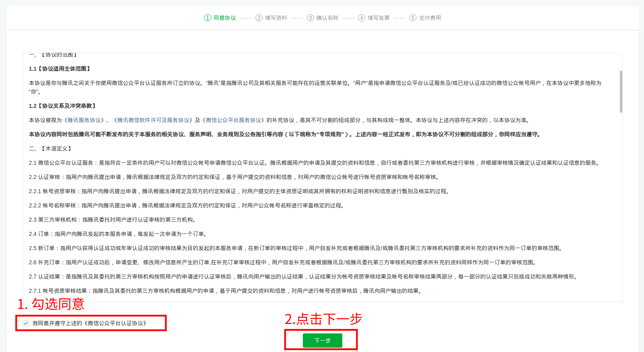The image size is (644, 352).
Task: Click the circled number 4 step icon
Action: point(362,18)
